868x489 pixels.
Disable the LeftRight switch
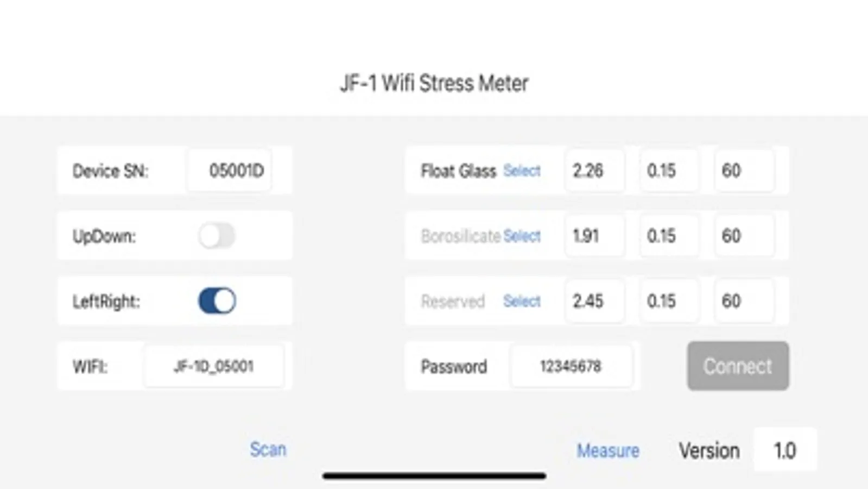(x=217, y=301)
